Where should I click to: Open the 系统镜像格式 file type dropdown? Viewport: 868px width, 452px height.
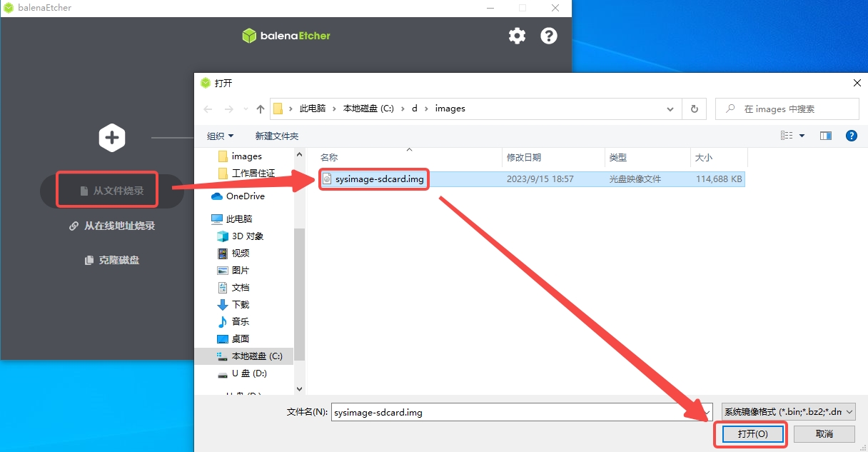[789, 412]
